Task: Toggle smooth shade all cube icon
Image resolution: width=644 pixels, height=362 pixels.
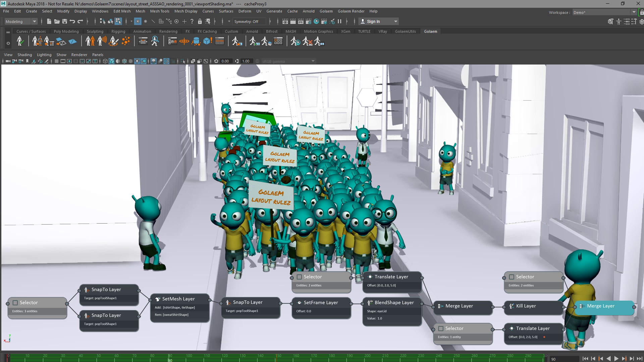Action: click(x=112, y=61)
